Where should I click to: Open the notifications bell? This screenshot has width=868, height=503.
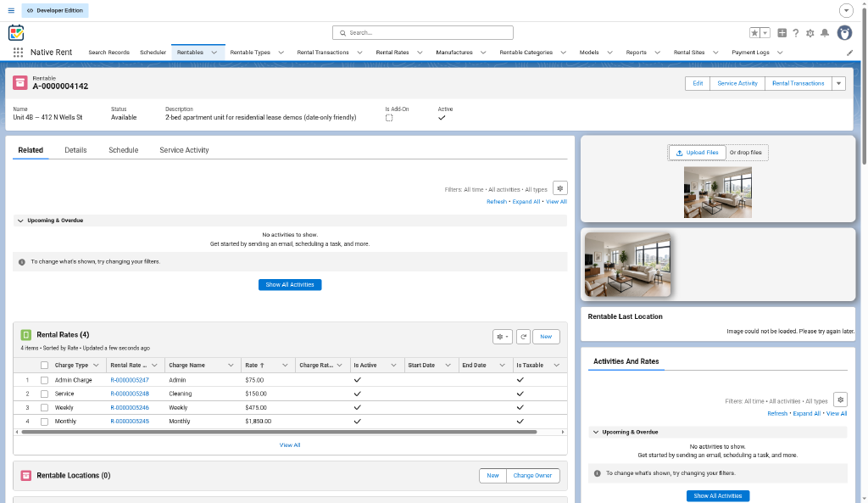pyautogui.click(x=825, y=33)
